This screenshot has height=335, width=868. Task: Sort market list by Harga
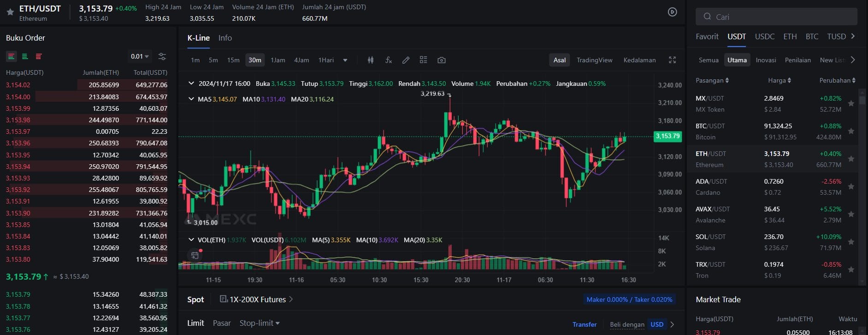point(779,80)
